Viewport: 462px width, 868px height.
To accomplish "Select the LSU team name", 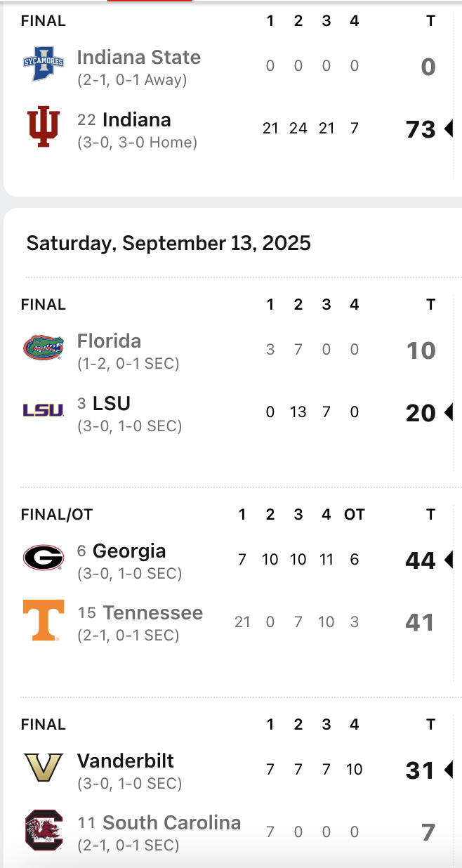I will tap(112, 403).
